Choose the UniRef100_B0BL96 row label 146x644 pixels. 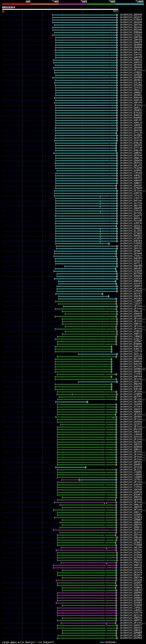131,143
